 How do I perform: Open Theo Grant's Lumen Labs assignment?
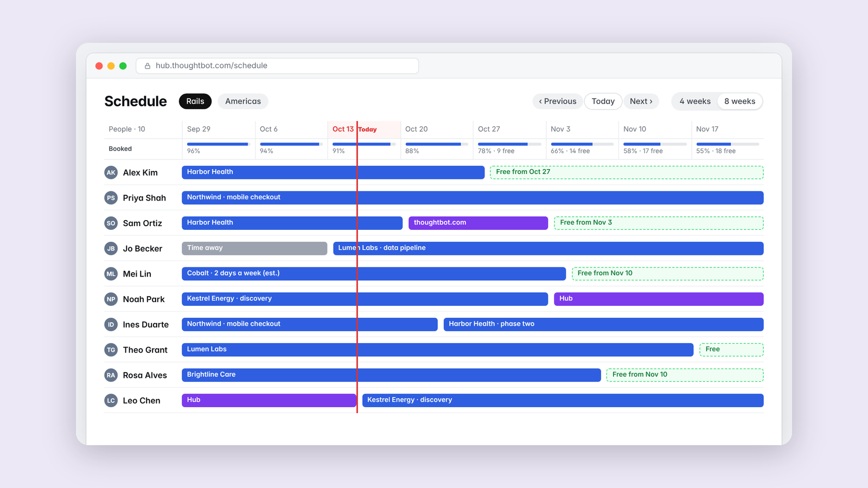coord(437,350)
